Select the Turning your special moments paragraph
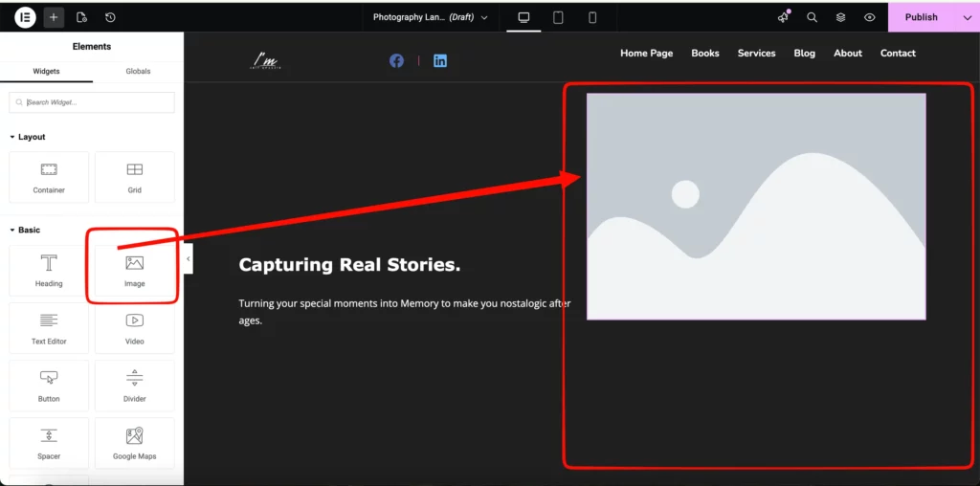Screen dimensions: 980x486 click(405, 312)
